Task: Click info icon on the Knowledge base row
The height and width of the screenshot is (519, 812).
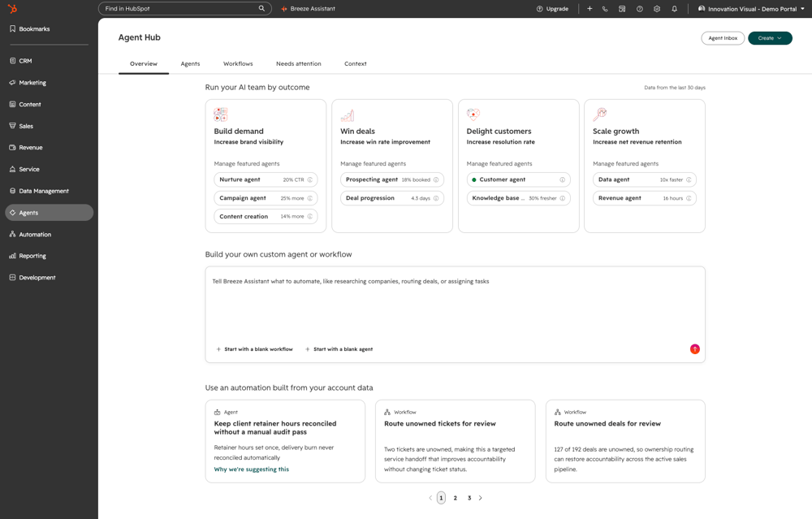Action: point(563,198)
